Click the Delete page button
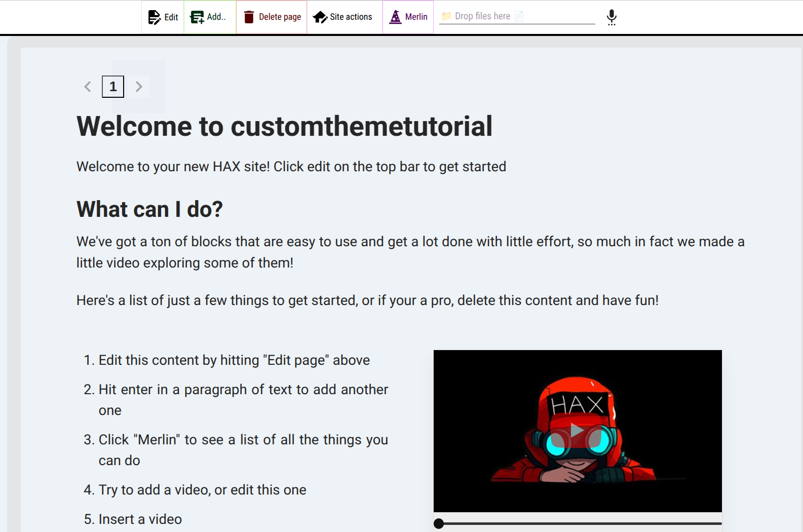803x532 pixels. pos(272,17)
